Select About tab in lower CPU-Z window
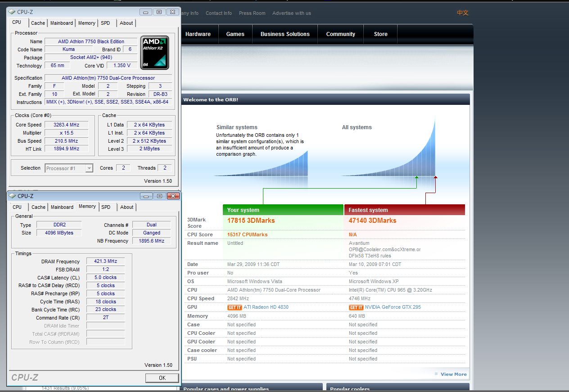Screen dimensions: 569x392 click(126, 207)
